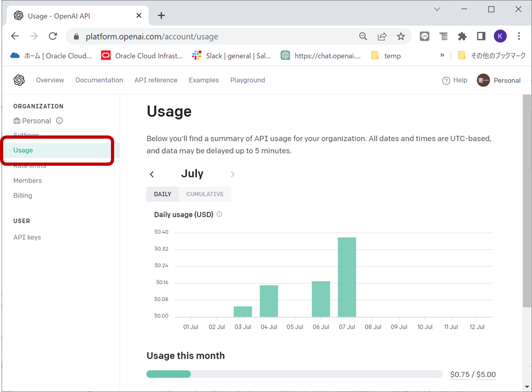
Task: Open API keys under the USER section
Action: [27, 237]
